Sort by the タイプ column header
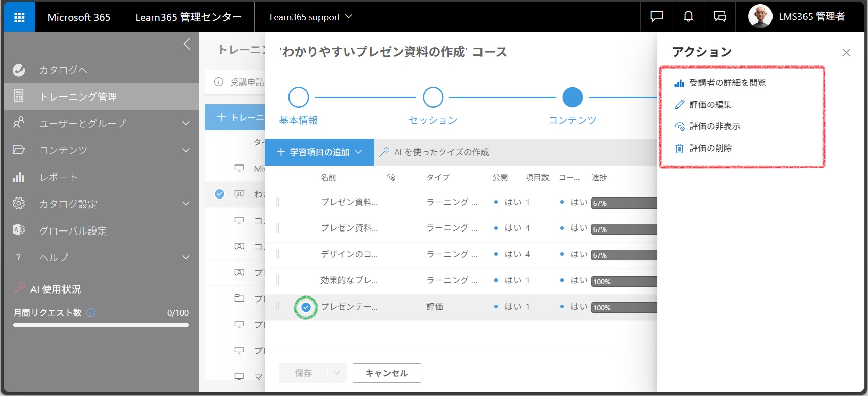 pos(438,177)
